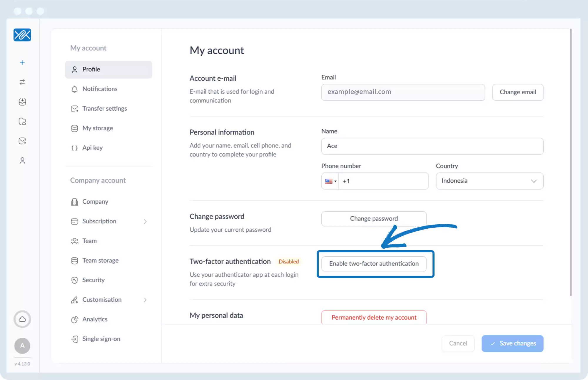
Task: Click the person icon in the left rail
Action: coord(22,160)
